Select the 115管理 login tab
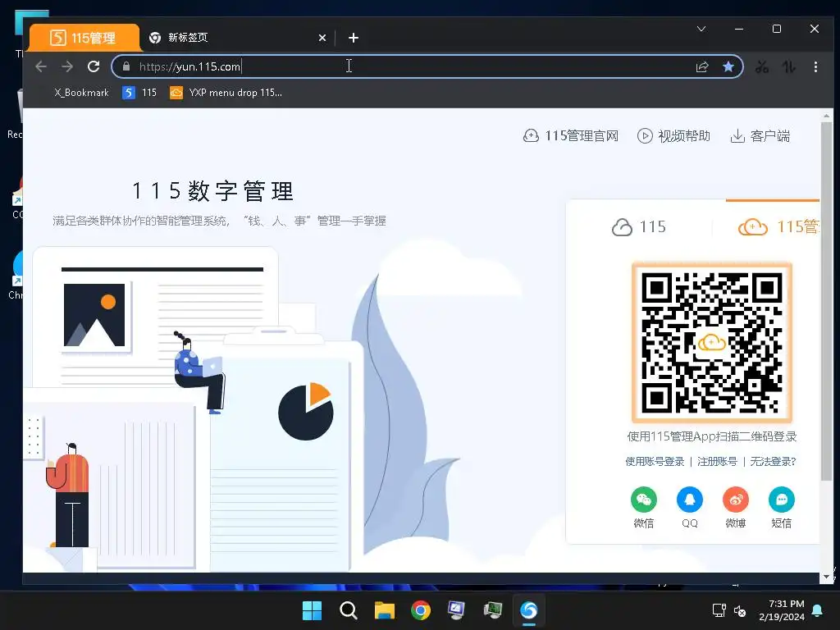 [x=778, y=227]
